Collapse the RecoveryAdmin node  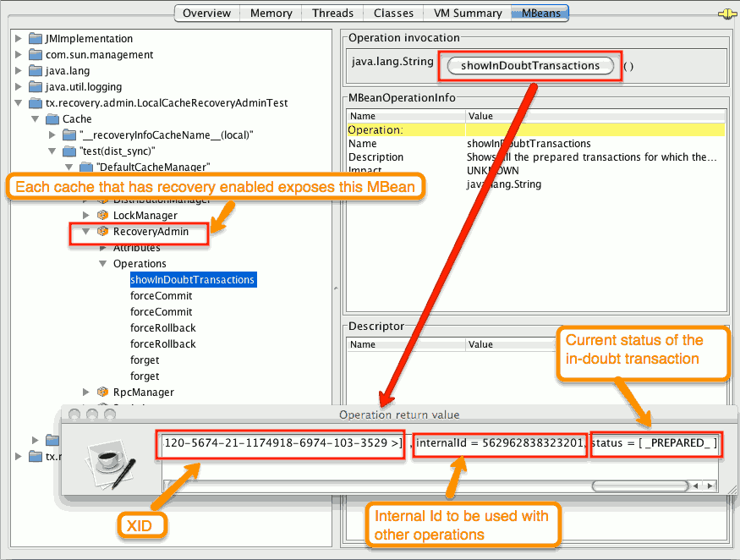[x=86, y=232]
